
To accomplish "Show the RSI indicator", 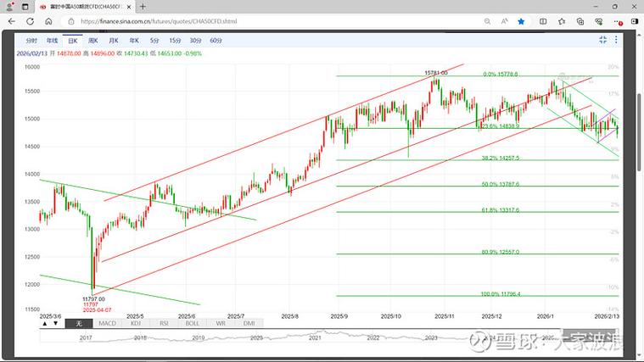I will coord(164,323).
